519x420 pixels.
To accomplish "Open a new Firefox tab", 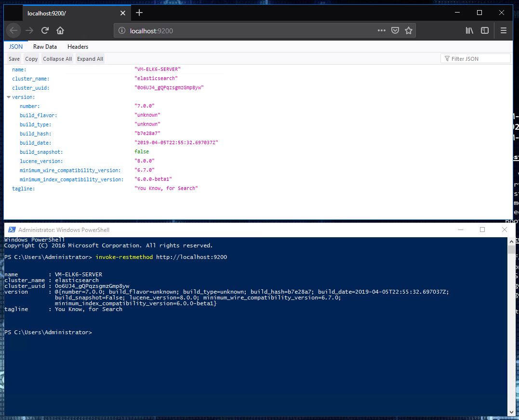I will 139,13.
